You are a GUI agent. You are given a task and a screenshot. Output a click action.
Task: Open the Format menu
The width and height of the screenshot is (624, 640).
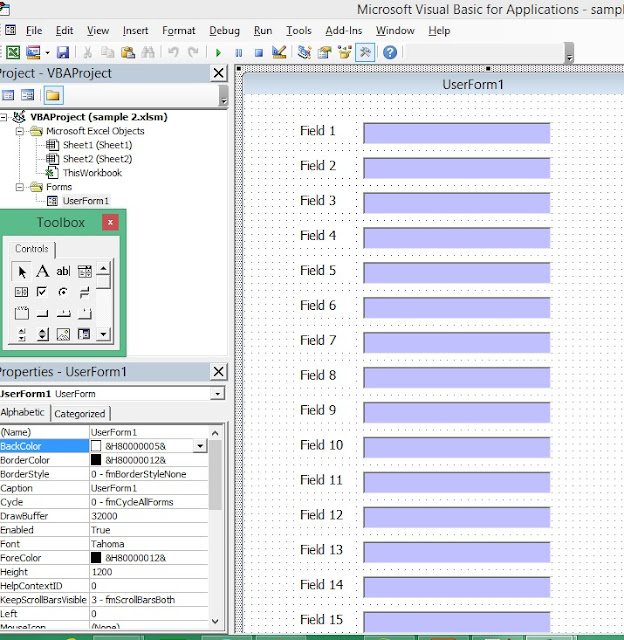pyautogui.click(x=179, y=31)
